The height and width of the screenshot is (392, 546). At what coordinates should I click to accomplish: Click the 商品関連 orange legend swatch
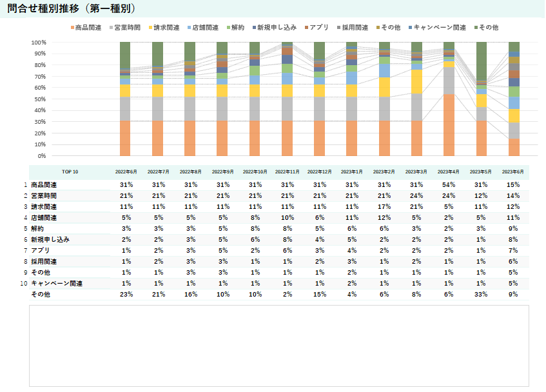[71, 28]
